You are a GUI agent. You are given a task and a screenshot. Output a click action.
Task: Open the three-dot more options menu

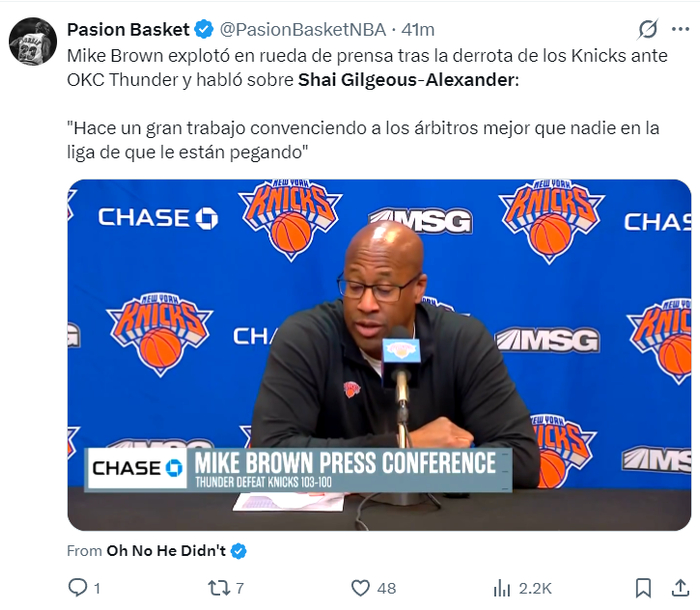point(680,29)
